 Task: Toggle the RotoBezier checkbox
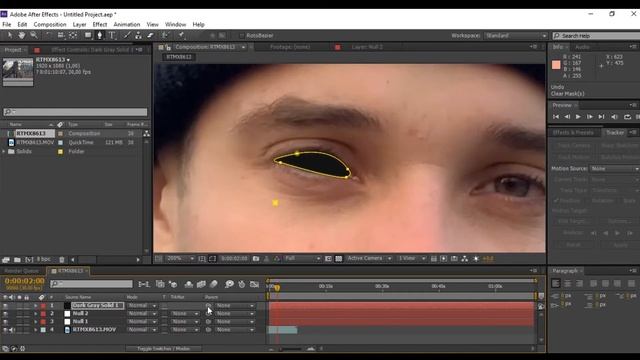[x=241, y=36]
